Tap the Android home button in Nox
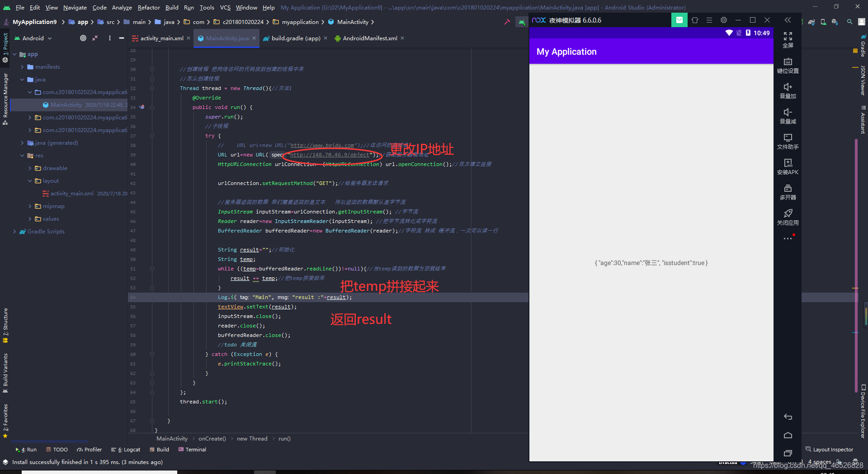 (788, 435)
